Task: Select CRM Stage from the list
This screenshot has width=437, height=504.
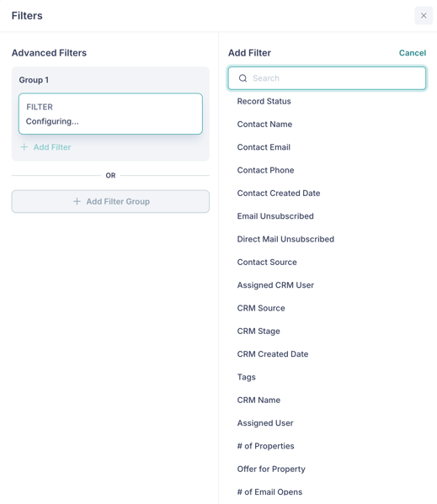Action: 258,331
